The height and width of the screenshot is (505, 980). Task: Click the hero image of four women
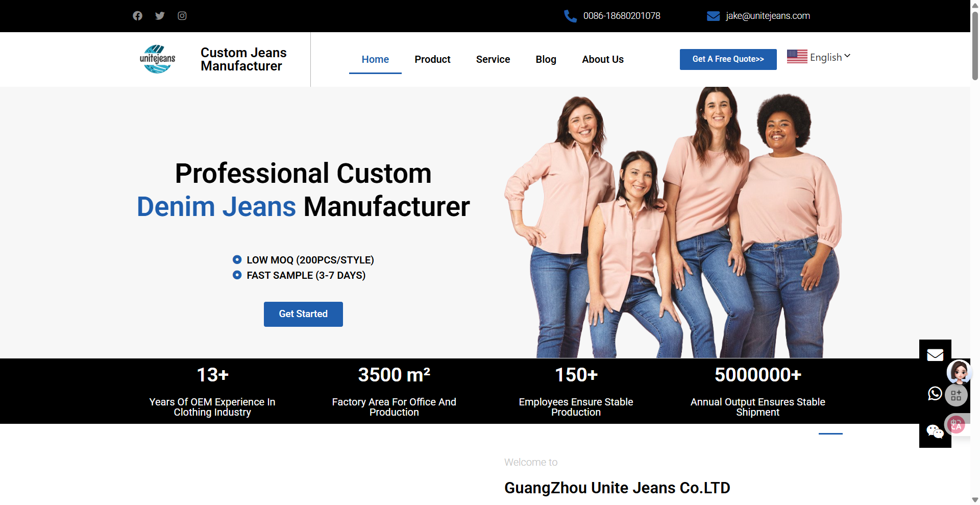(673, 222)
